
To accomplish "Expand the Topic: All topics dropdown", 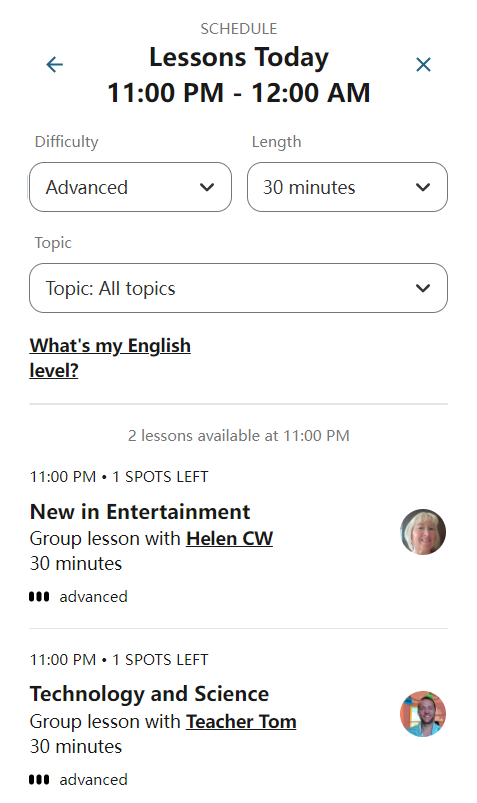I will 238,288.
